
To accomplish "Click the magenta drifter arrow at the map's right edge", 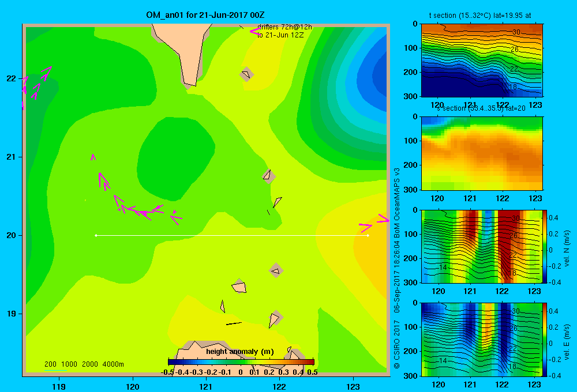I will click(x=383, y=219).
